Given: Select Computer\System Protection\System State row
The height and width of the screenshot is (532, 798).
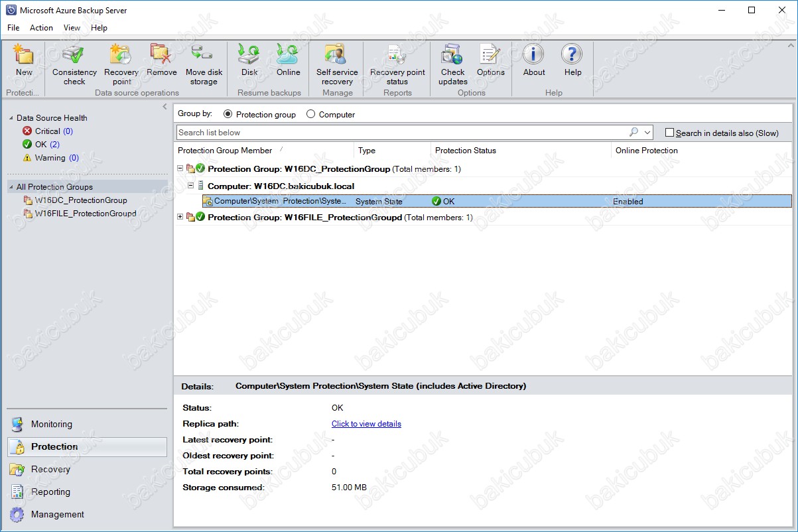Looking at the screenshot, I should [x=496, y=201].
